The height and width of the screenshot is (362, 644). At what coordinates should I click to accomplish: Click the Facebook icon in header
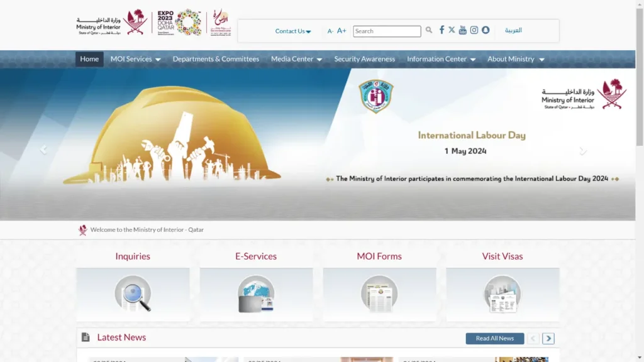(x=441, y=30)
